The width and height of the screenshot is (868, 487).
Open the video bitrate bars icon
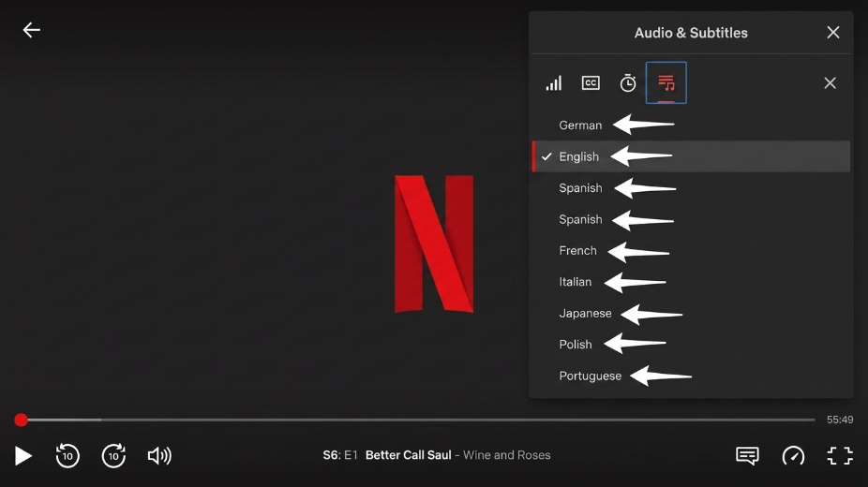point(554,83)
